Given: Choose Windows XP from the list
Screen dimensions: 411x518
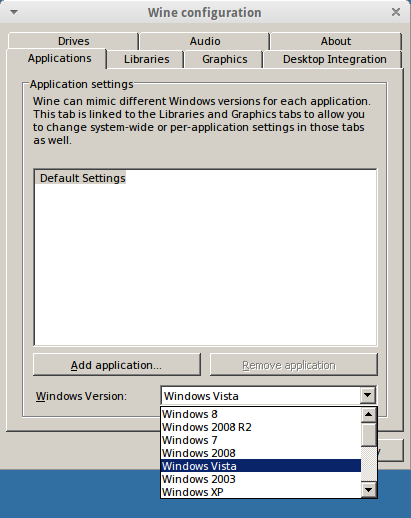Looking at the screenshot, I should pos(261,492).
